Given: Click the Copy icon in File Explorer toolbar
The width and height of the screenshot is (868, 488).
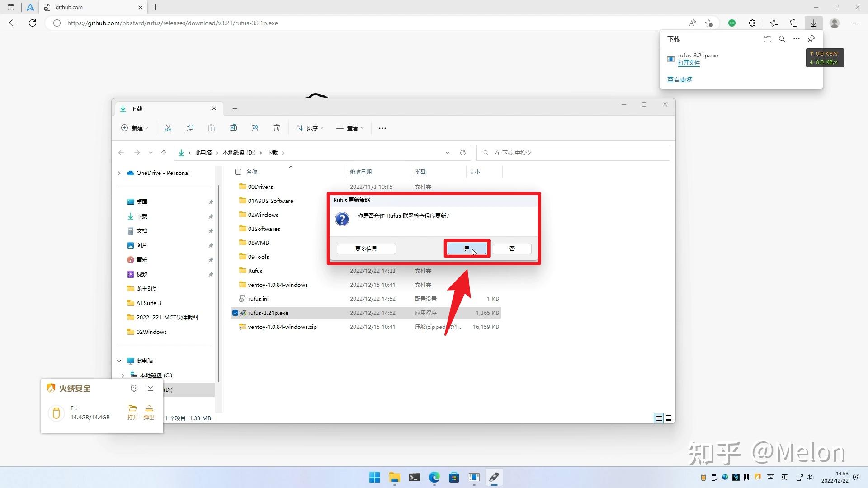Looking at the screenshot, I should pyautogui.click(x=189, y=128).
